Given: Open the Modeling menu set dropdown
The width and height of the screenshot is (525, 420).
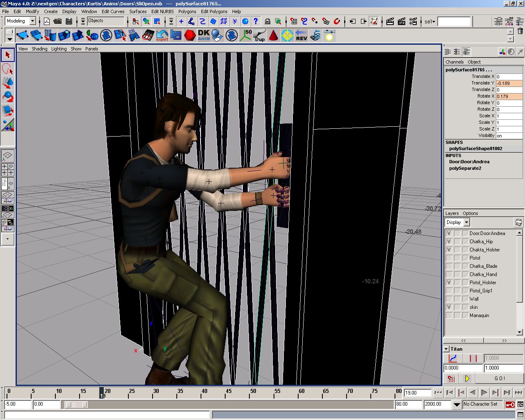Looking at the screenshot, I should click(x=33, y=21).
